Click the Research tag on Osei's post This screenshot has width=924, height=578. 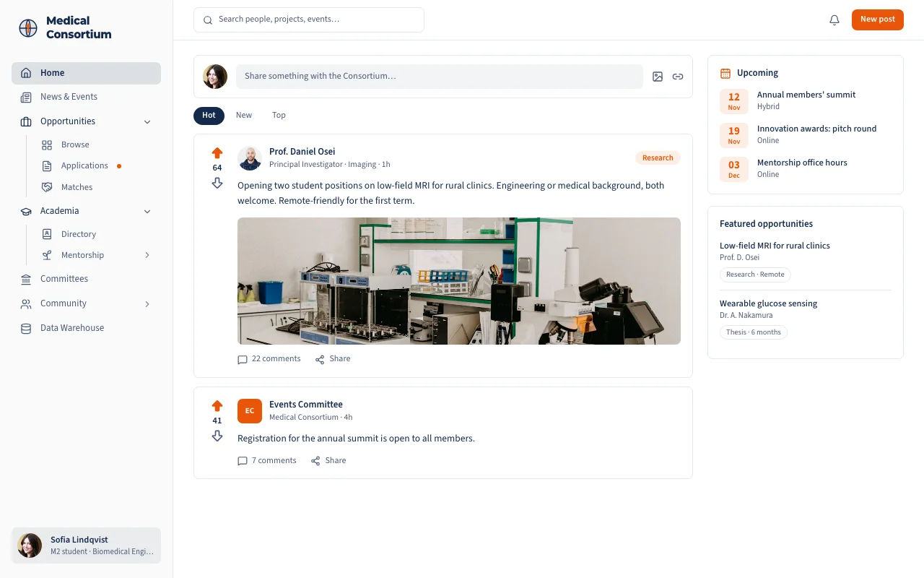click(658, 158)
